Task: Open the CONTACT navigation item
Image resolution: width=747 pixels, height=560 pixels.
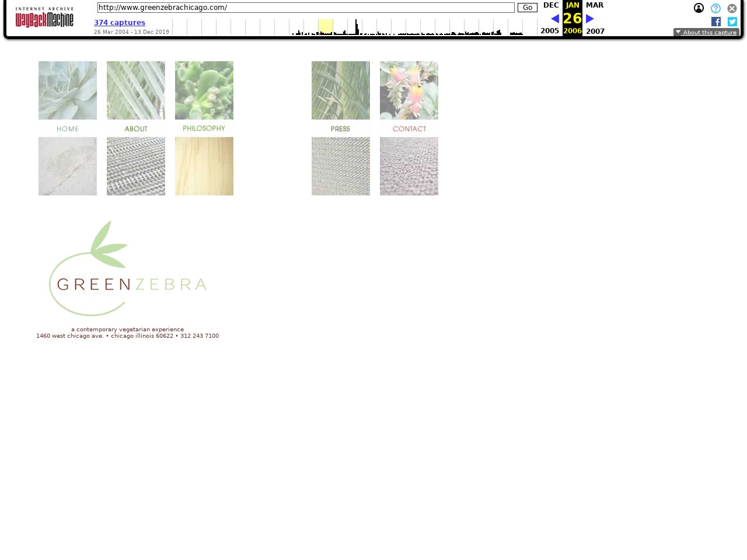Action: click(x=409, y=128)
